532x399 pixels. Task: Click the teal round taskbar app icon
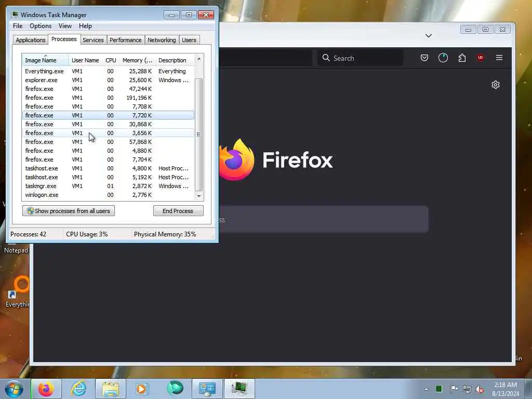pos(175,388)
